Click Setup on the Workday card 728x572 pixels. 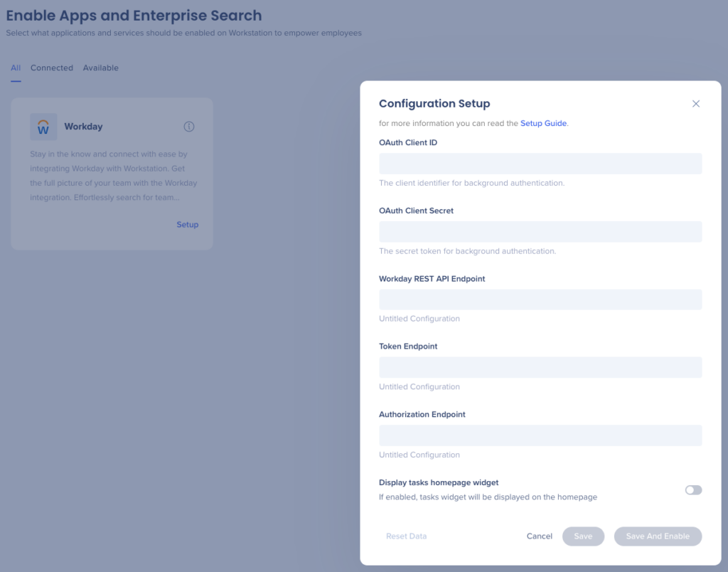187,224
